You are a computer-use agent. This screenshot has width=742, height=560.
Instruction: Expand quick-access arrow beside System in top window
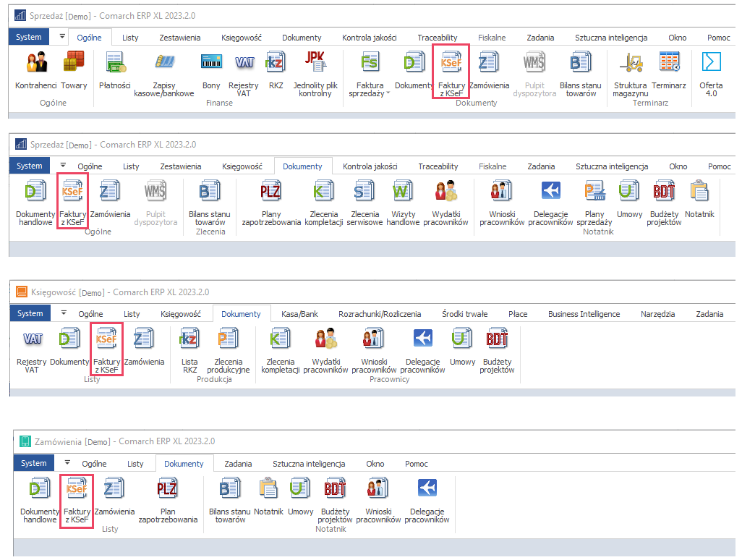pos(62,36)
